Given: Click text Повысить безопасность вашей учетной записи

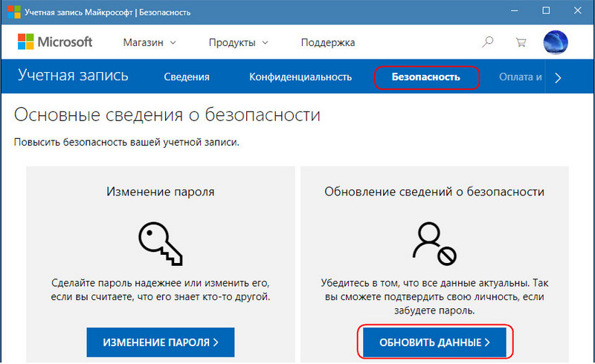Looking at the screenshot, I should tap(126, 143).
